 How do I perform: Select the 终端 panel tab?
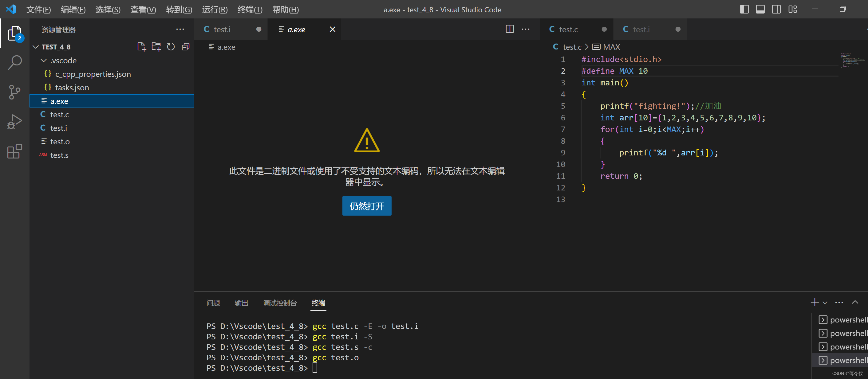click(318, 303)
